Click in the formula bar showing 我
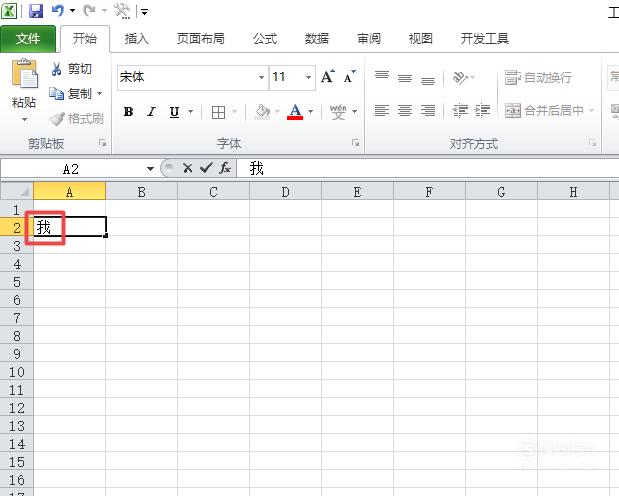Viewport: 619px width, 496px height. [428, 169]
